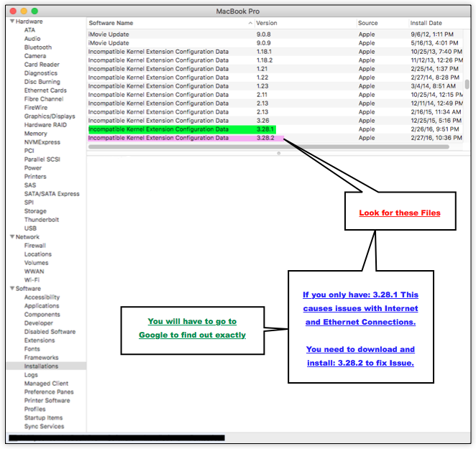Image resolution: width=476 pixels, height=449 pixels.
Task: Select ATA in the Hardware list
Action: 29,30
